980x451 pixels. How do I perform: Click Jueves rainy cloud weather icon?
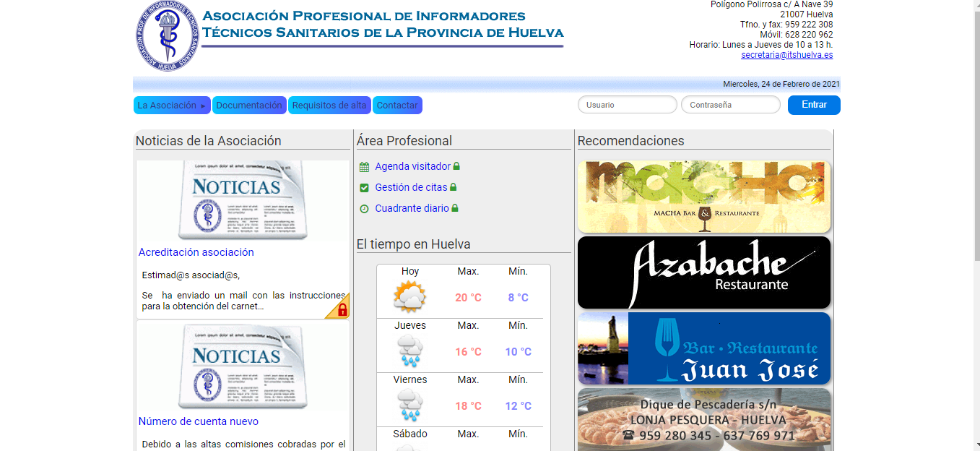[409, 351]
